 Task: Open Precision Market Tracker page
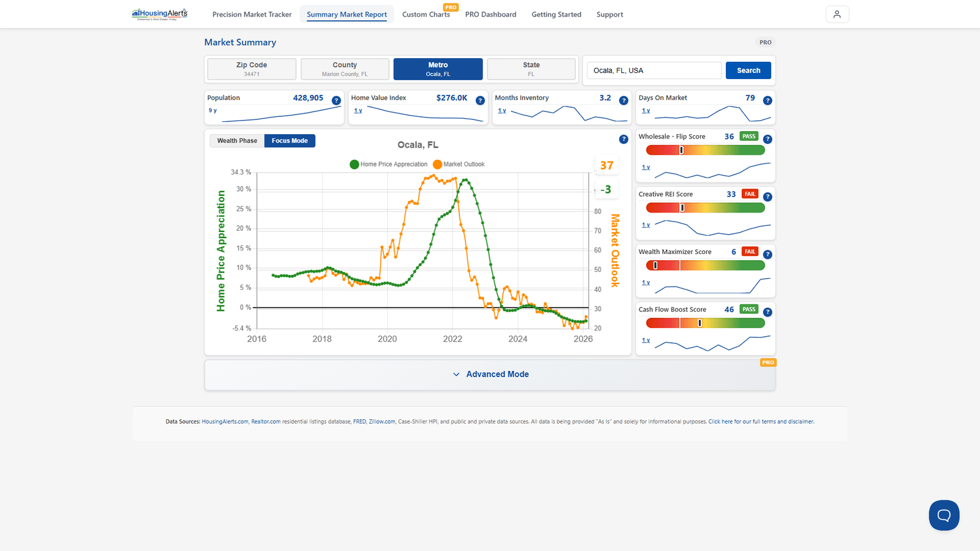coord(252,15)
